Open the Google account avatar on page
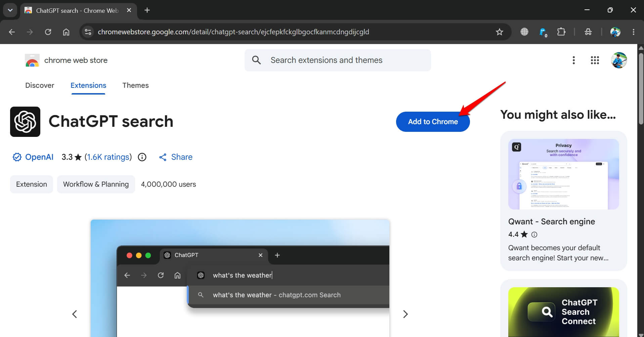644x337 pixels. pos(619,60)
